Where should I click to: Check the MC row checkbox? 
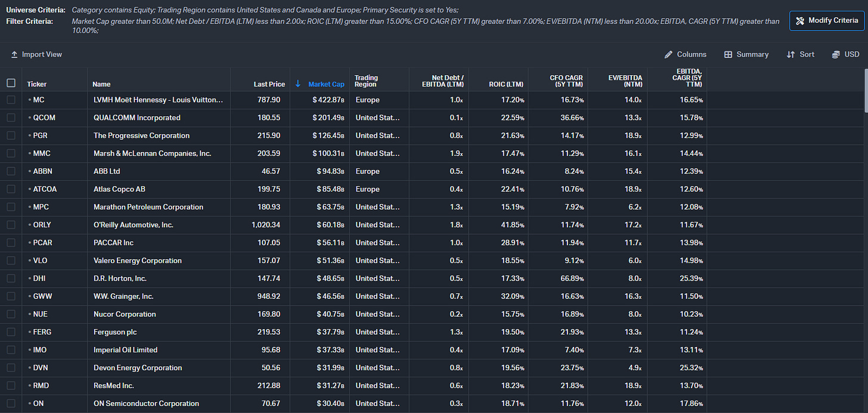coord(11,100)
